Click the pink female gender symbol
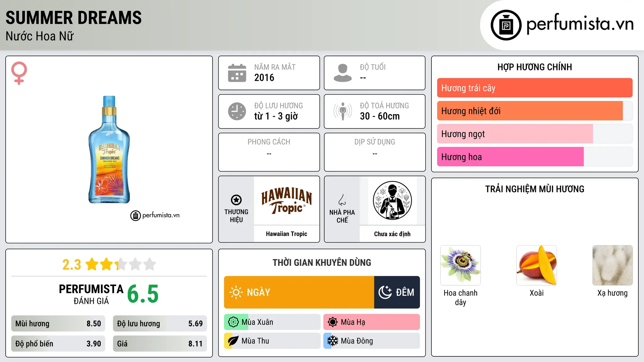 (19, 73)
